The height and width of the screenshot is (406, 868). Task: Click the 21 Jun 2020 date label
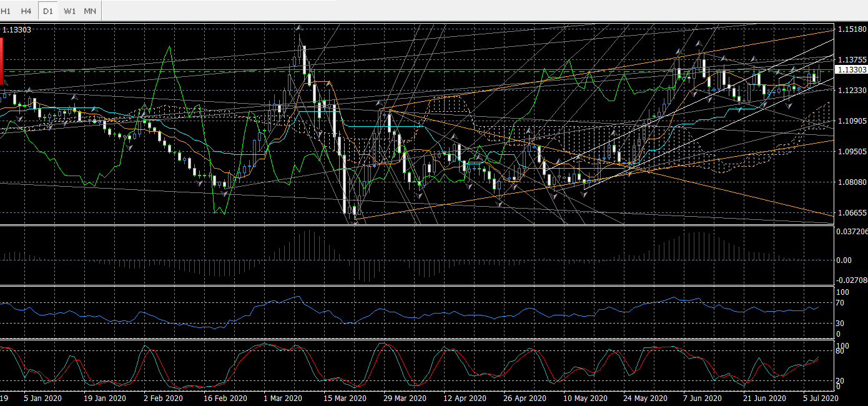(764, 398)
